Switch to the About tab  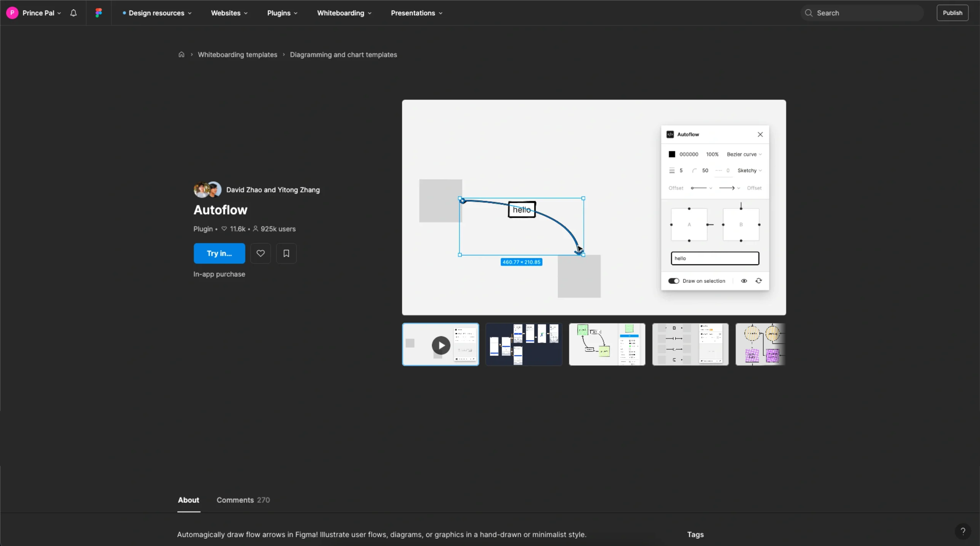pyautogui.click(x=188, y=500)
